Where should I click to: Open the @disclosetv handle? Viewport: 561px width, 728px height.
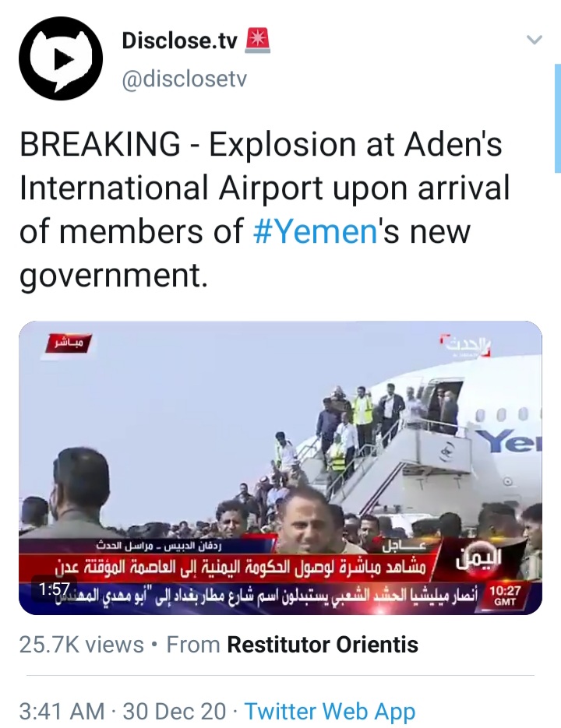[184, 79]
